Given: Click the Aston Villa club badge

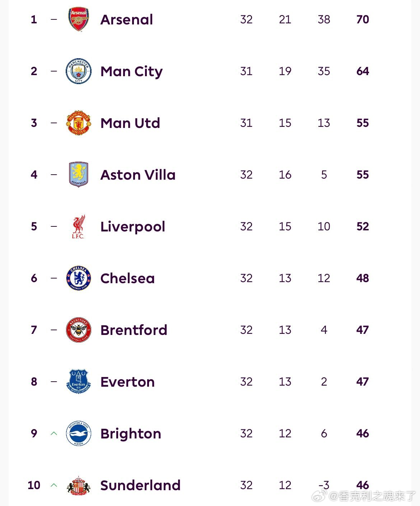Looking at the screenshot, I should (x=79, y=175).
